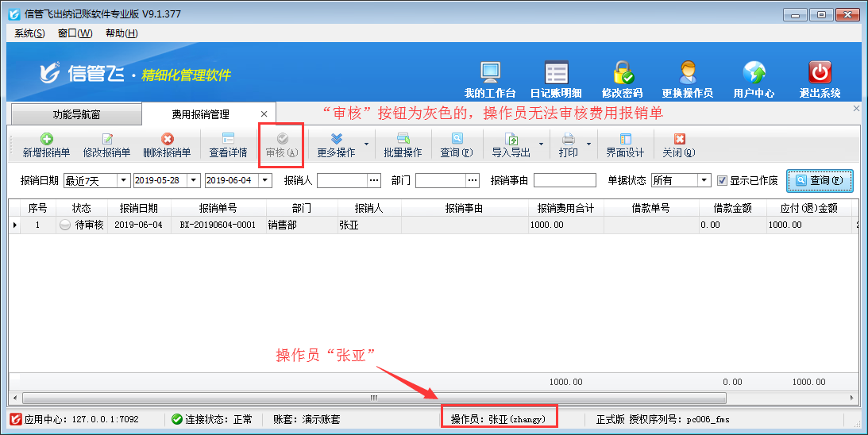This screenshot has height=435, width=868.
Task: Click the 报销人 ellipsis browse button
Action: point(374,180)
